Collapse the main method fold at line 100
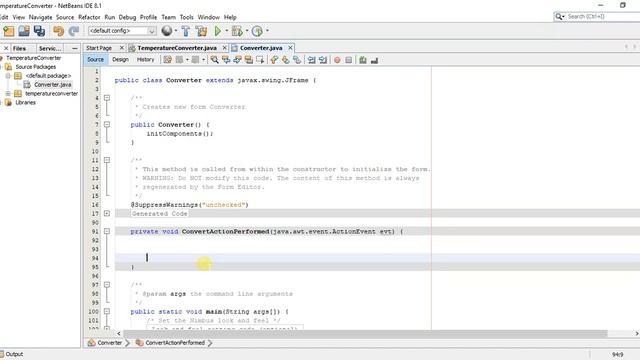The image size is (640, 360). point(107,311)
